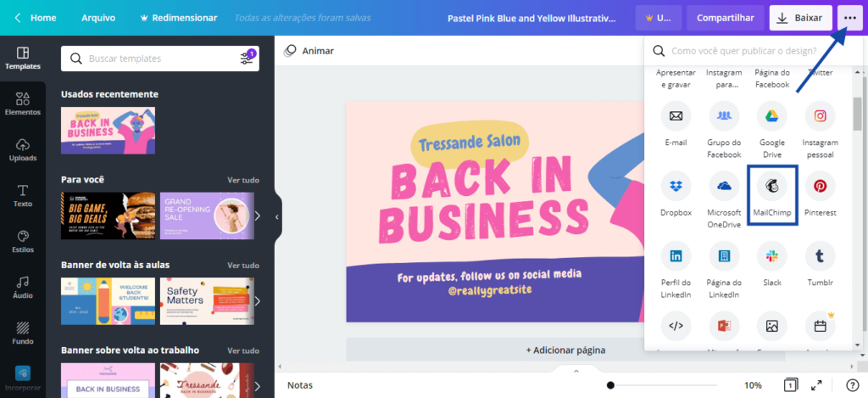The height and width of the screenshot is (398, 868).
Task: Open the Notas panel
Action: [x=299, y=385]
